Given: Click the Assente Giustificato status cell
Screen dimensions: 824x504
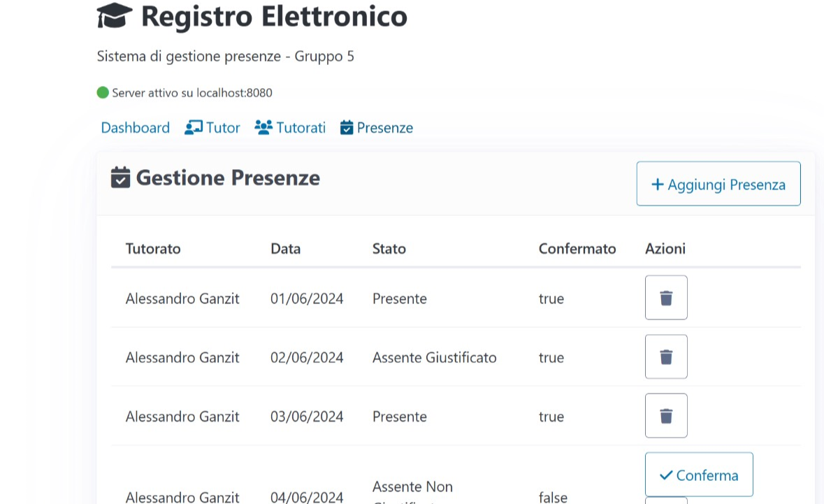Looking at the screenshot, I should point(434,357).
